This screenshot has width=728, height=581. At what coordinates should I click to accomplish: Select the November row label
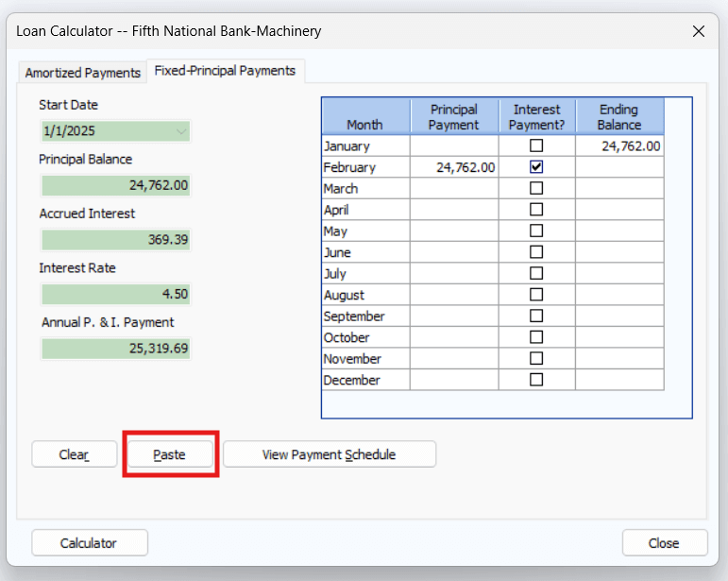tap(365, 359)
